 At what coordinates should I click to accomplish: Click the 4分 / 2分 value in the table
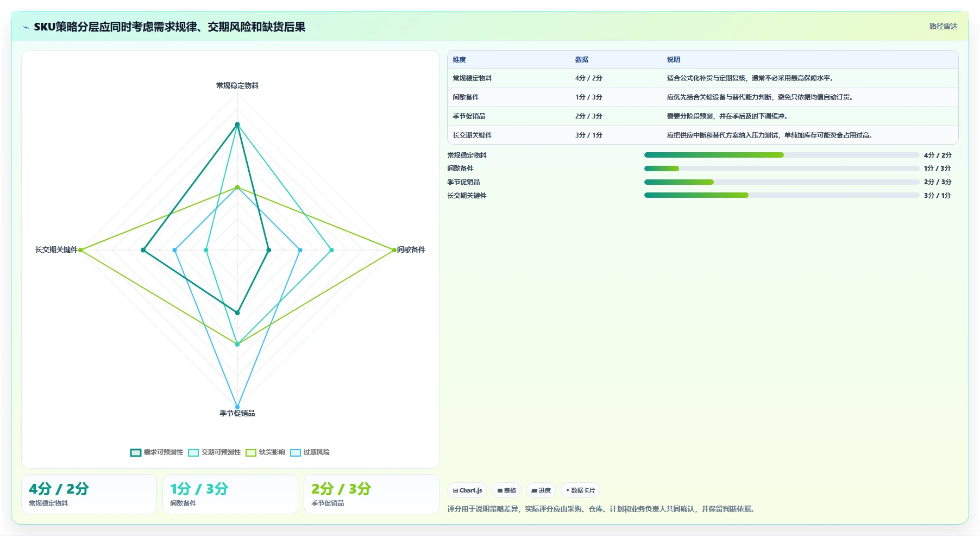click(x=589, y=78)
